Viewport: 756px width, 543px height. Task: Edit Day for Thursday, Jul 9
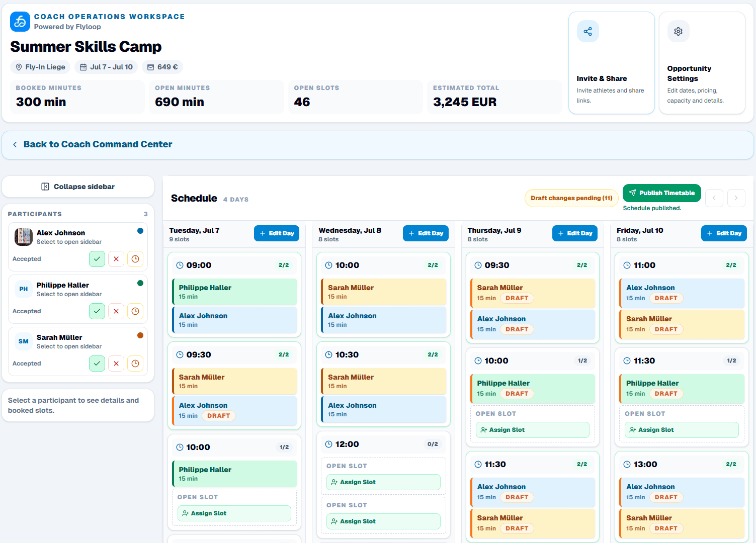(575, 233)
